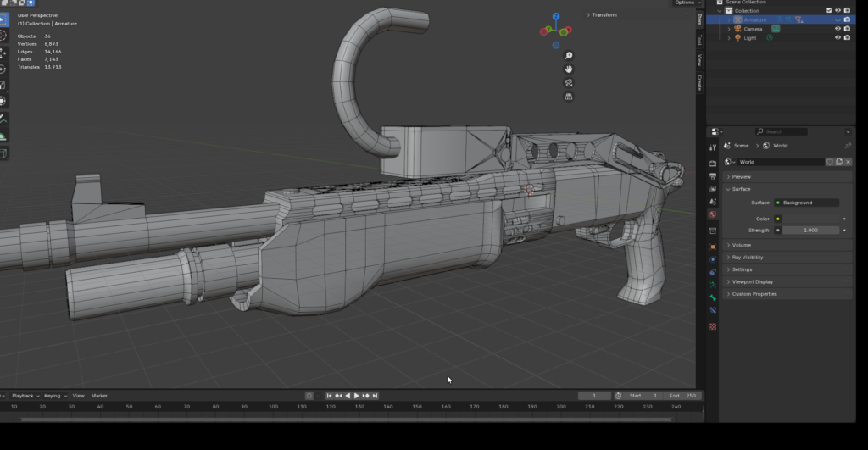Viewport: 868px width, 450px height.
Task: Click the pan hand viewport icon
Action: [569, 69]
